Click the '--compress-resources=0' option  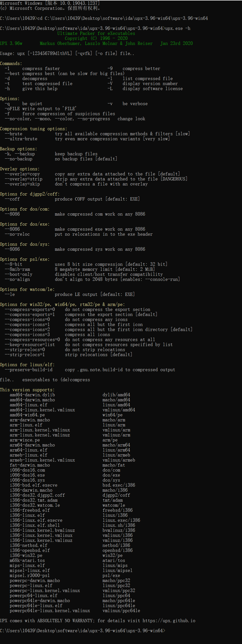click(x=32, y=340)
